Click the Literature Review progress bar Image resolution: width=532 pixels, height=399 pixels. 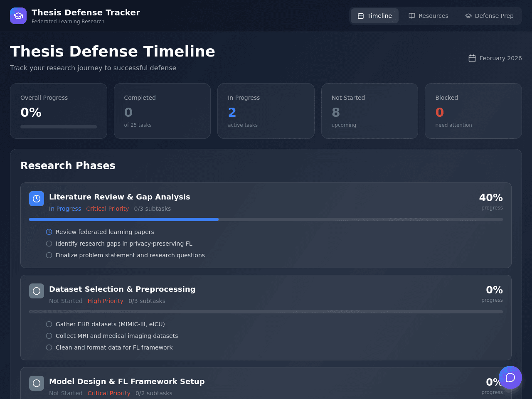pyautogui.click(x=266, y=219)
